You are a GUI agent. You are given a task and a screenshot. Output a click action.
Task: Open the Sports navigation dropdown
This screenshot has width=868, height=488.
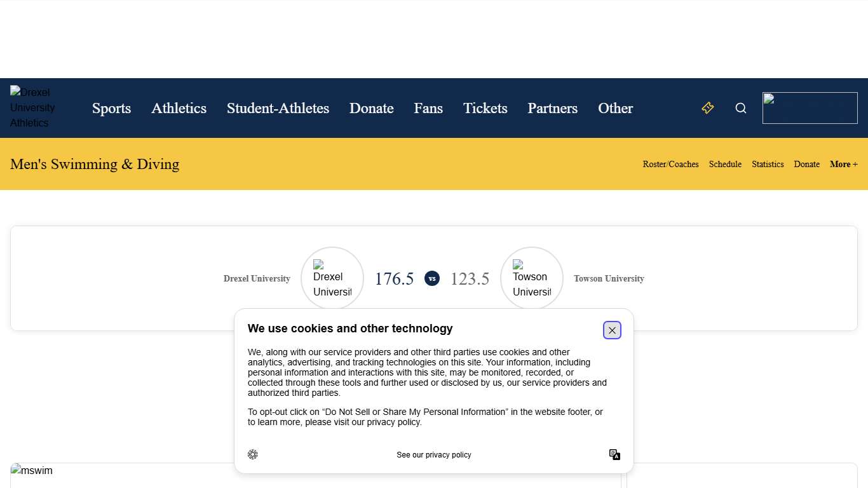111,108
